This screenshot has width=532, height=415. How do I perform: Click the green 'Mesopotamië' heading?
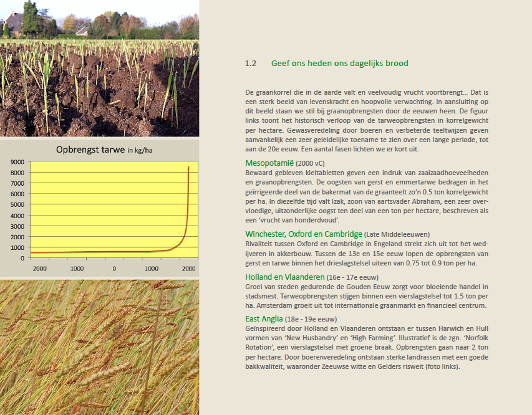pos(273,163)
